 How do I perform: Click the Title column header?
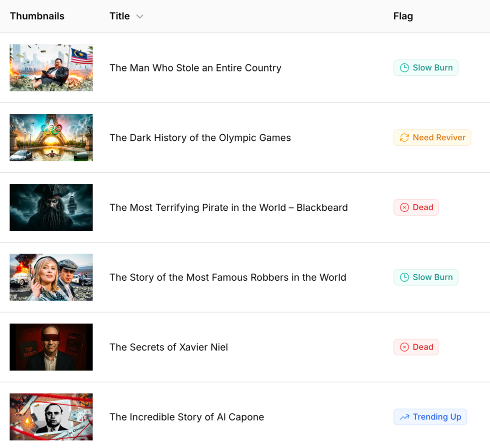(119, 16)
